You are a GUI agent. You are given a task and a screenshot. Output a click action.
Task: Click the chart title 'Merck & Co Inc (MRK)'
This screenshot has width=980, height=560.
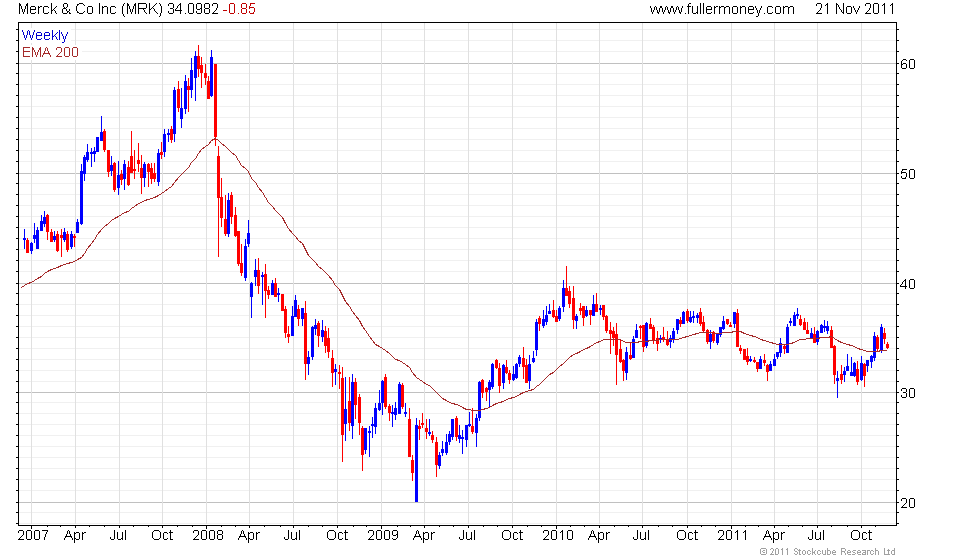[x=90, y=9]
